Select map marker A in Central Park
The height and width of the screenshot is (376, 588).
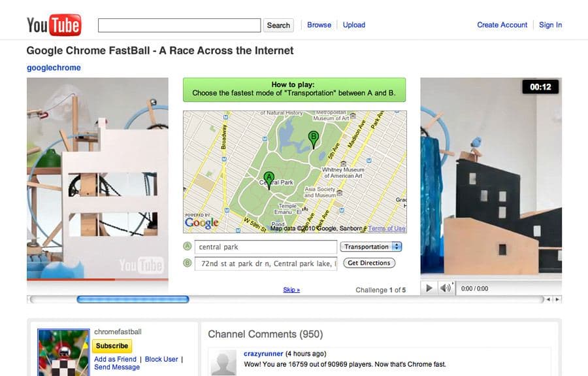point(269,180)
